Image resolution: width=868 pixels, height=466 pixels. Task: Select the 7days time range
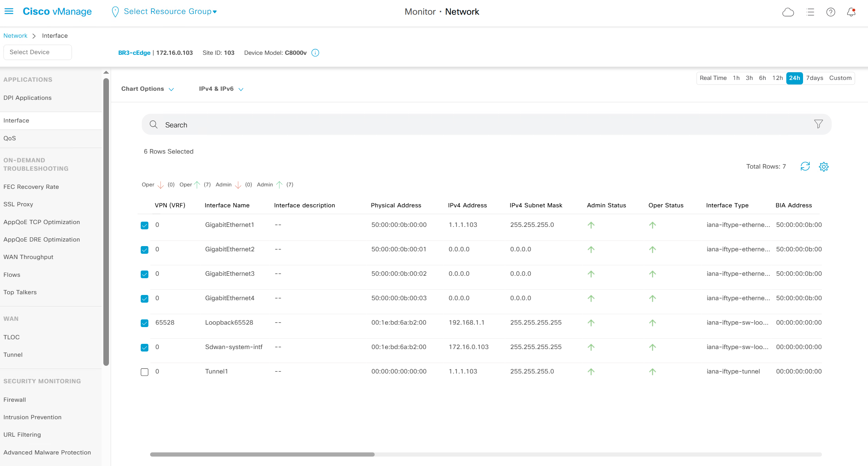coord(815,78)
